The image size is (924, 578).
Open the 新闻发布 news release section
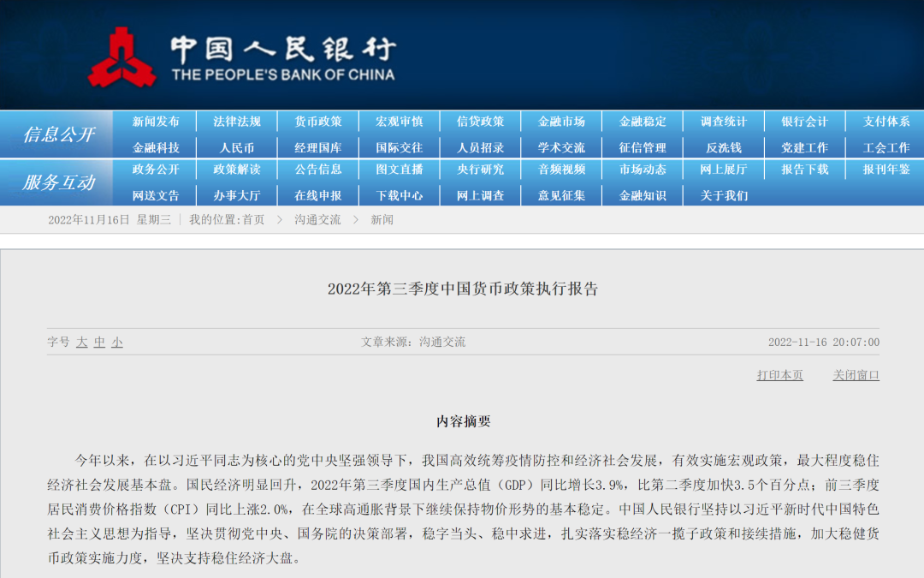pyautogui.click(x=155, y=121)
